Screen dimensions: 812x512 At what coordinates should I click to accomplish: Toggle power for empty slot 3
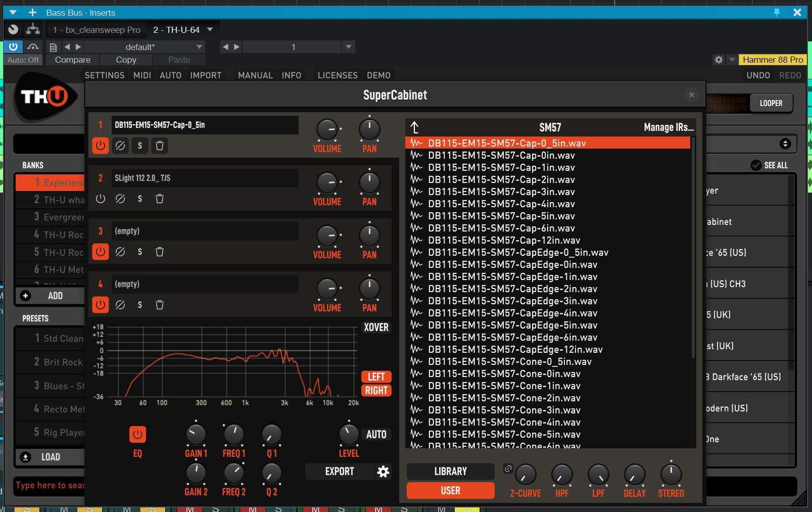point(101,252)
